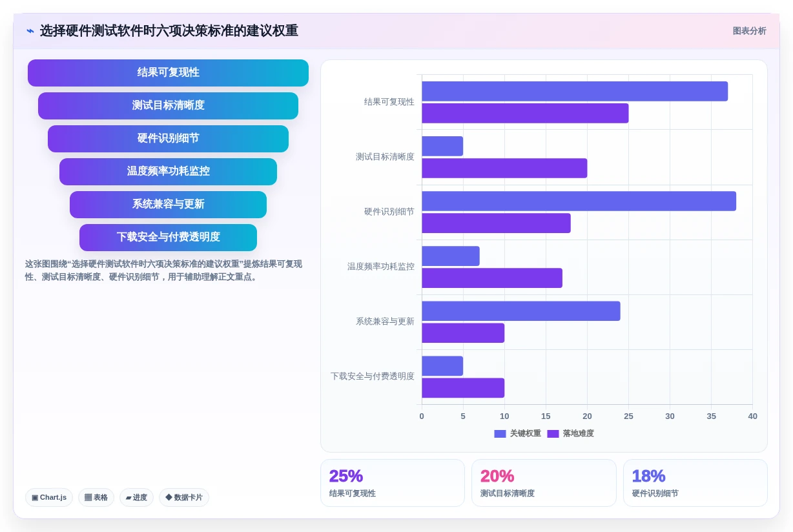
Task: Click the chart title 选择硬件测试软件时六项决策标准的建议权重
Action: (169, 31)
